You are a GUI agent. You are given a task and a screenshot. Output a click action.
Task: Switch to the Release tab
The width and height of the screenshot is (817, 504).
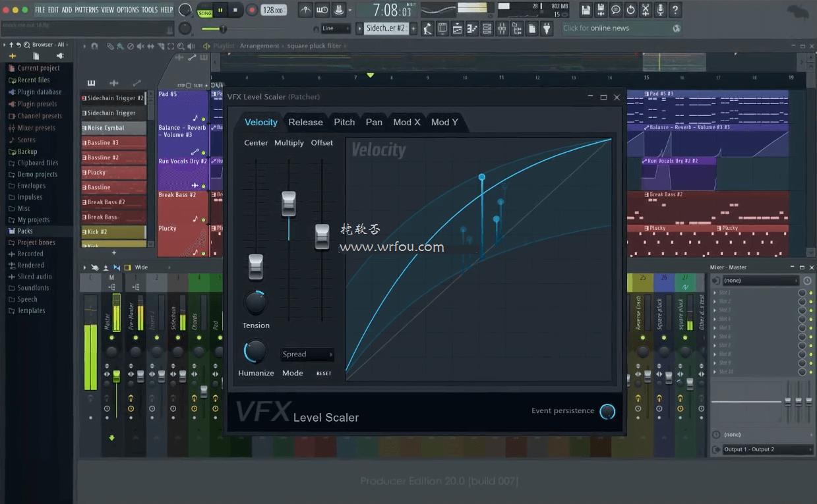[305, 122]
